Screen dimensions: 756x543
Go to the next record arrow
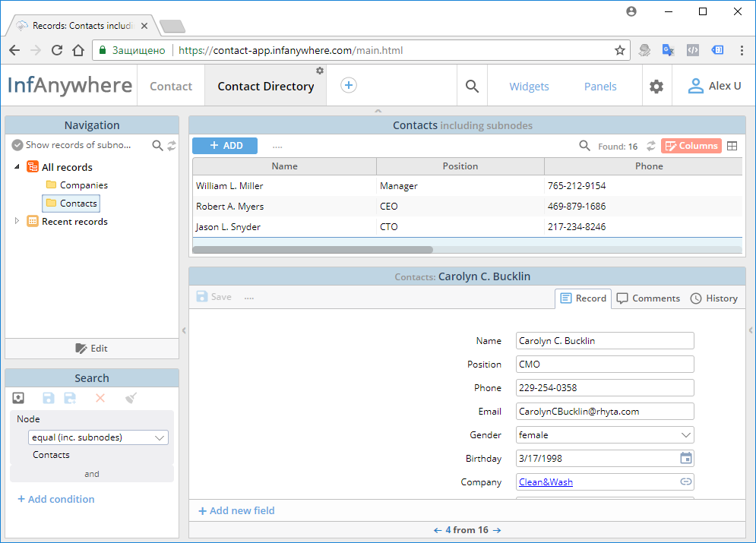coord(497,530)
